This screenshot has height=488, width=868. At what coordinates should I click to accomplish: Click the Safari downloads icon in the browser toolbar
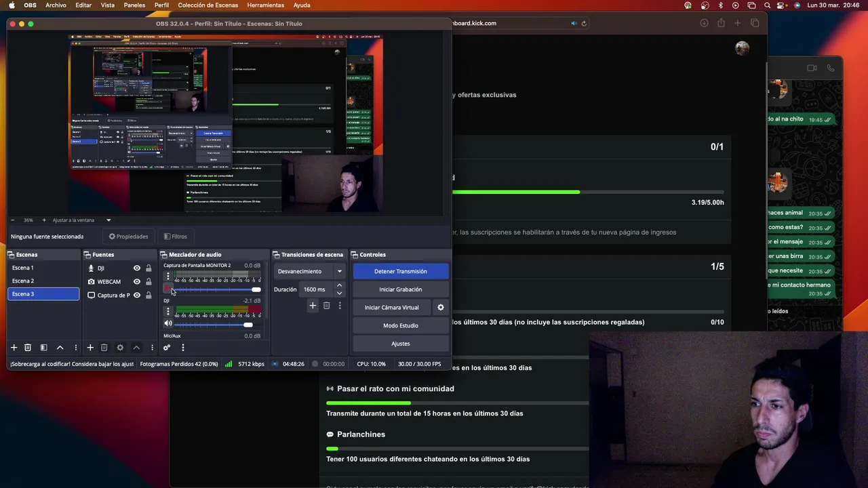704,23
